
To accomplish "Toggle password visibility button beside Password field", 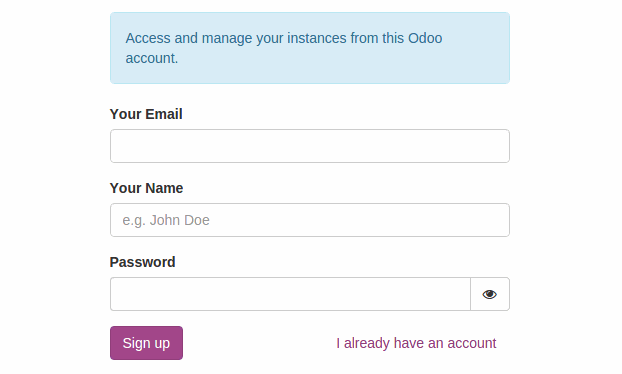I will [490, 294].
